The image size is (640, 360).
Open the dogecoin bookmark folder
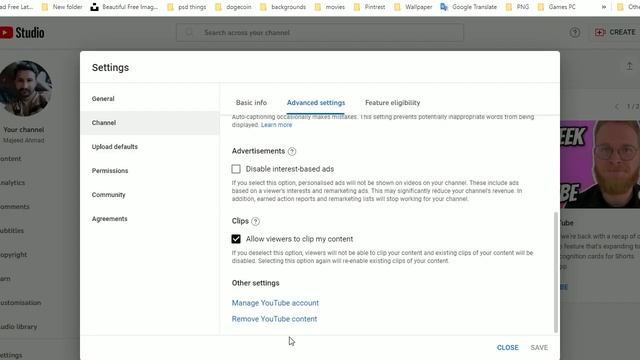coord(233,7)
